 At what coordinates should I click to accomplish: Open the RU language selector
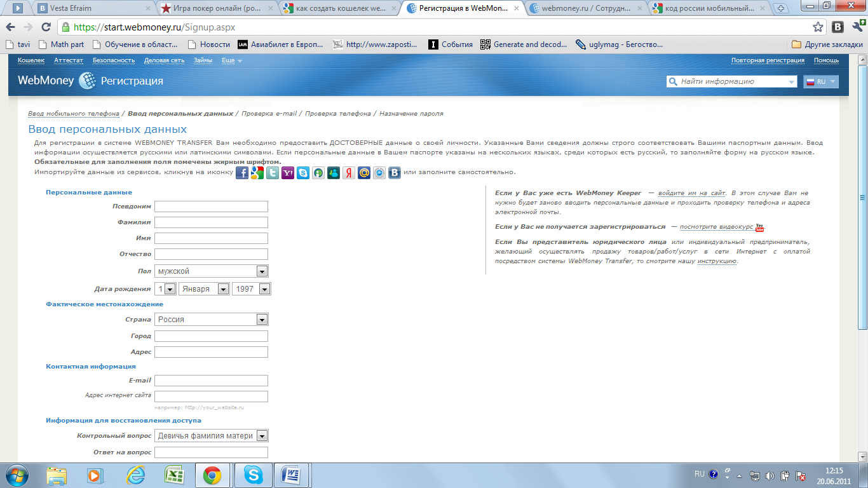coord(821,81)
